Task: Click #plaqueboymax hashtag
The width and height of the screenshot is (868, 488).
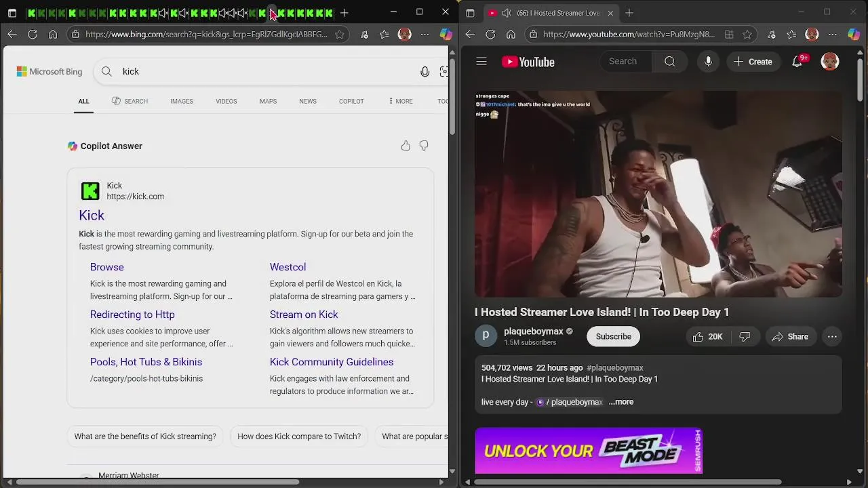Action: click(615, 367)
